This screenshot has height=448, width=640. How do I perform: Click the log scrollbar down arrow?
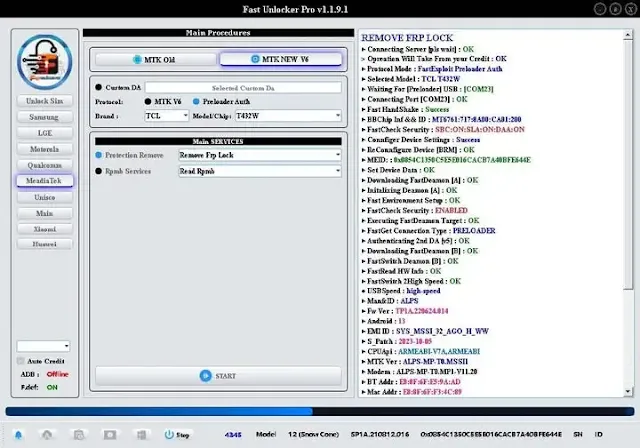[x=628, y=392]
